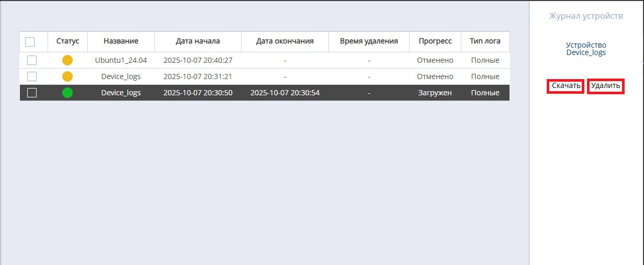Click the Дата окончания column header
Image resolution: width=644 pixels, height=265 pixels.
click(285, 41)
